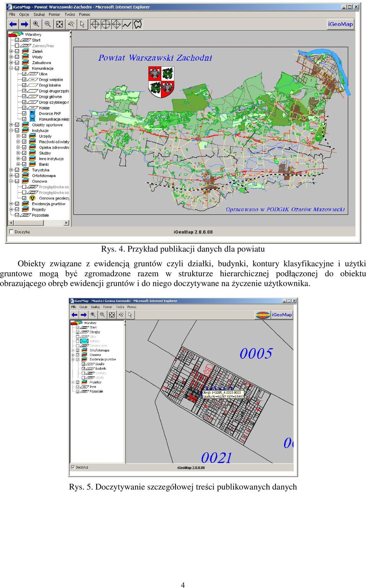Click layer panel horizontal scrollbar right arrow
Image resolution: width=367 pixels, height=588 pixels.
click(x=67, y=223)
